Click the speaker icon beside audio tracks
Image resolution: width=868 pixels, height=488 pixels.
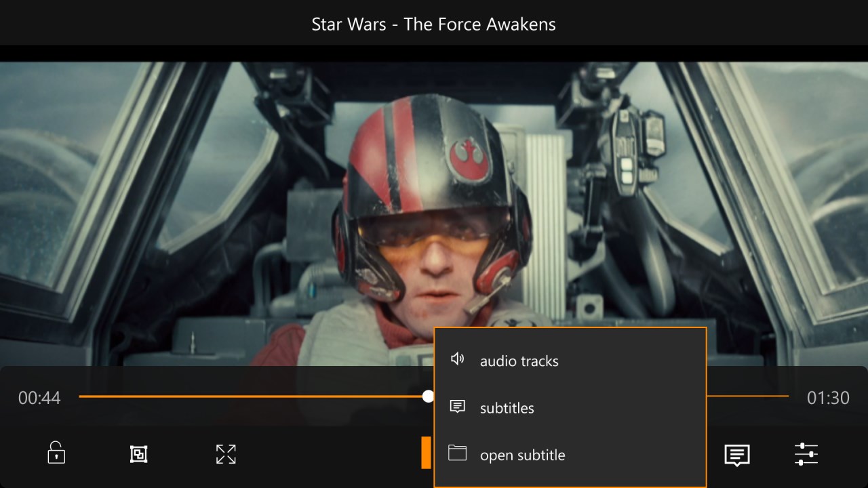458,360
